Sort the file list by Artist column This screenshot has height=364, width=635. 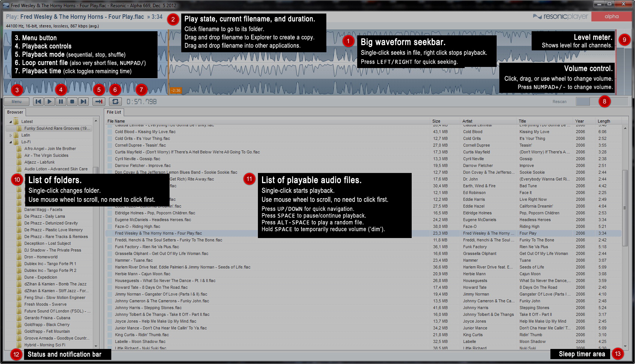(468, 121)
